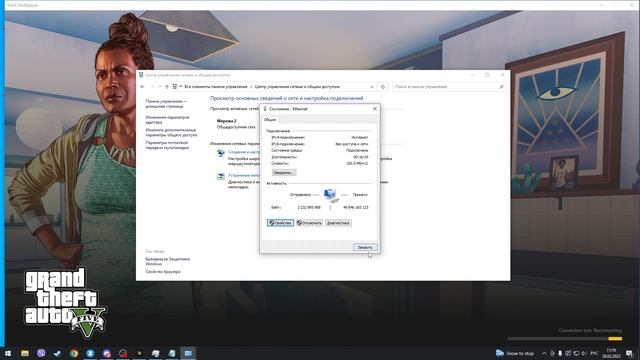Click the set up new connection icon
640x360 pixels.
(x=221, y=153)
